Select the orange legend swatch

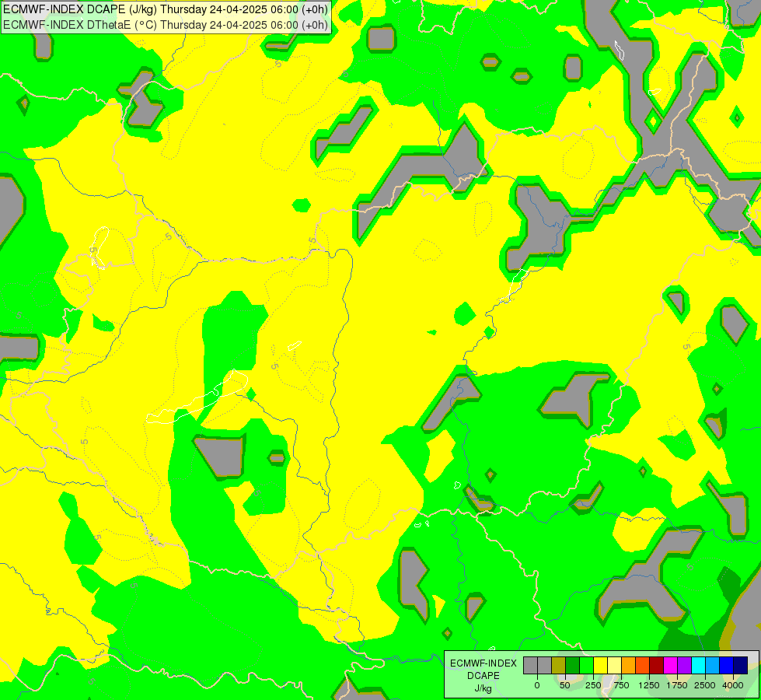coord(629,666)
